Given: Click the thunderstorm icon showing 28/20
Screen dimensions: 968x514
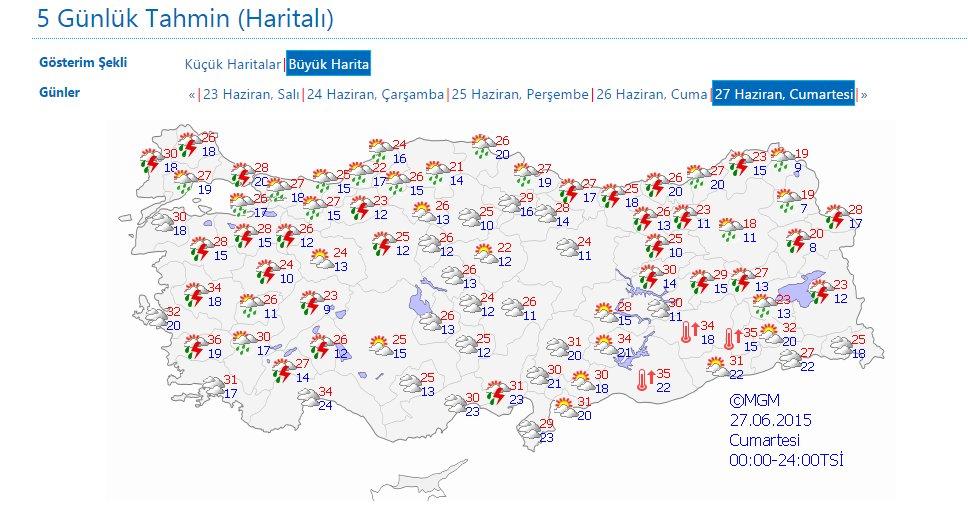Looking at the screenshot, I should [x=241, y=175].
